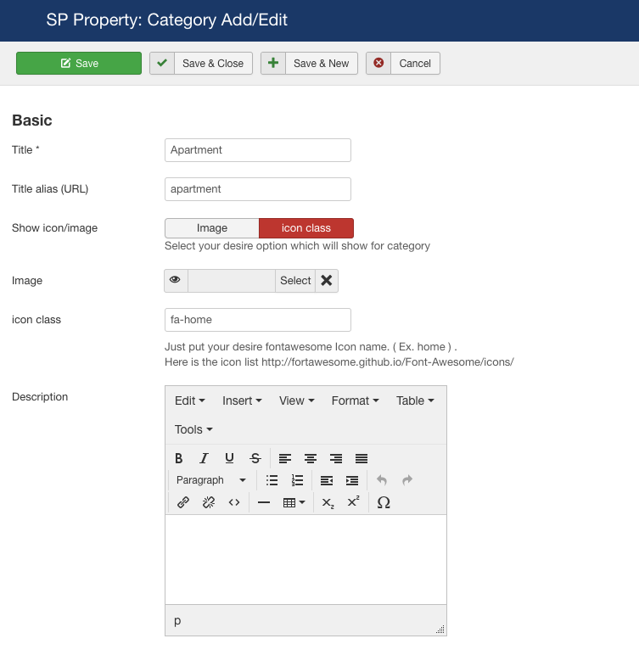
Task: Insert a special character with the Omega icon
Action: coord(383,502)
